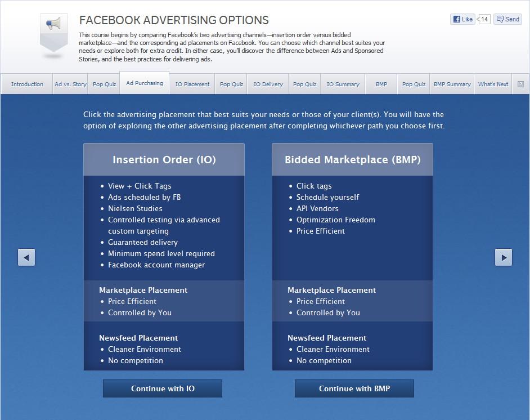
Task: Click the Continue with BMP button
Action: pyautogui.click(x=354, y=388)
